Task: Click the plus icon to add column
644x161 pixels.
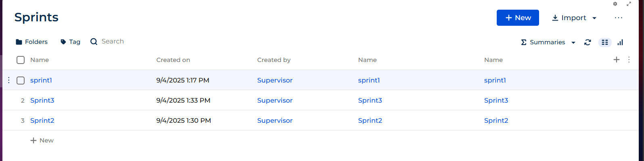Action: [x=617, y=60]
